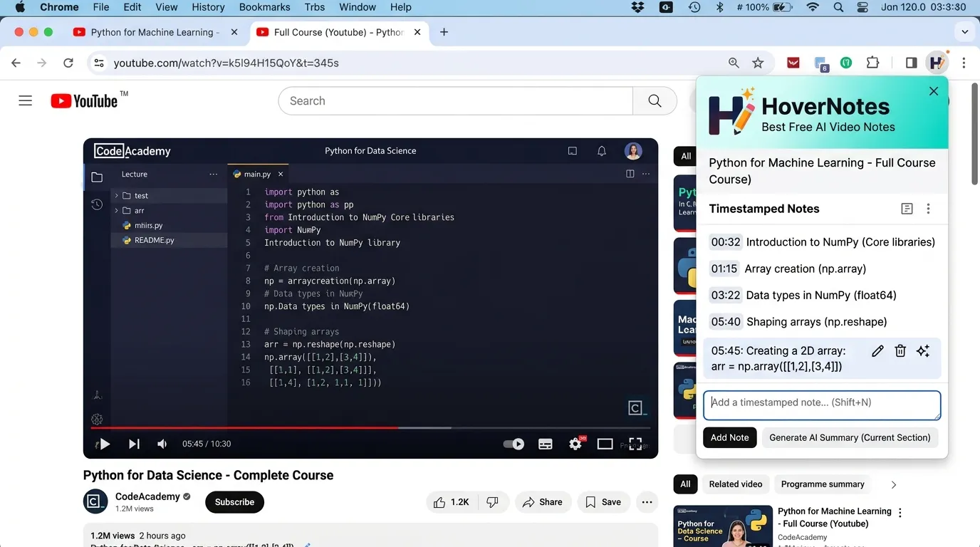Subscribe to CodeAcademy channel
Viewport: 980px width, 547px height.
pos(234,502)
